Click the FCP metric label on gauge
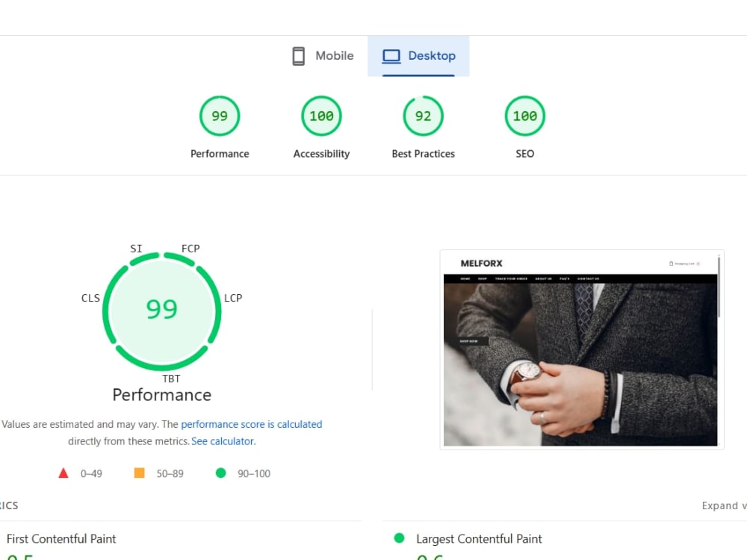The width and height of the screenshot is (747, 560). (190, 249)
